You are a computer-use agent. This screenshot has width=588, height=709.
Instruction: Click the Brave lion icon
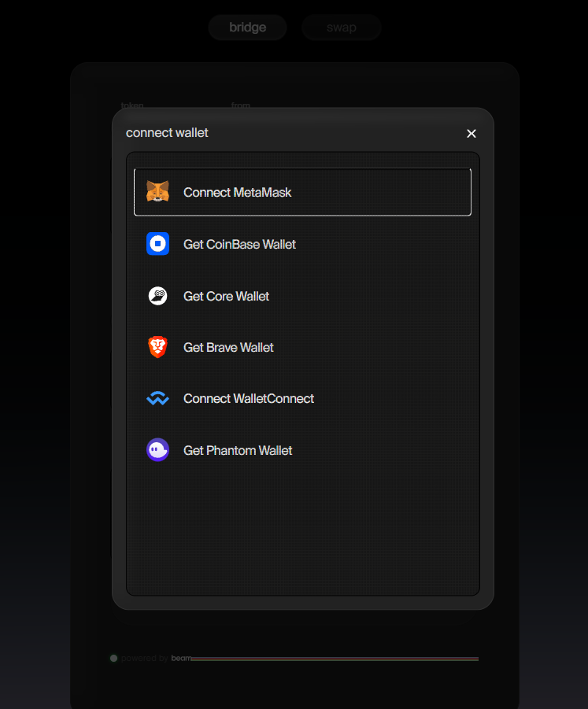(x=158, y=347)
